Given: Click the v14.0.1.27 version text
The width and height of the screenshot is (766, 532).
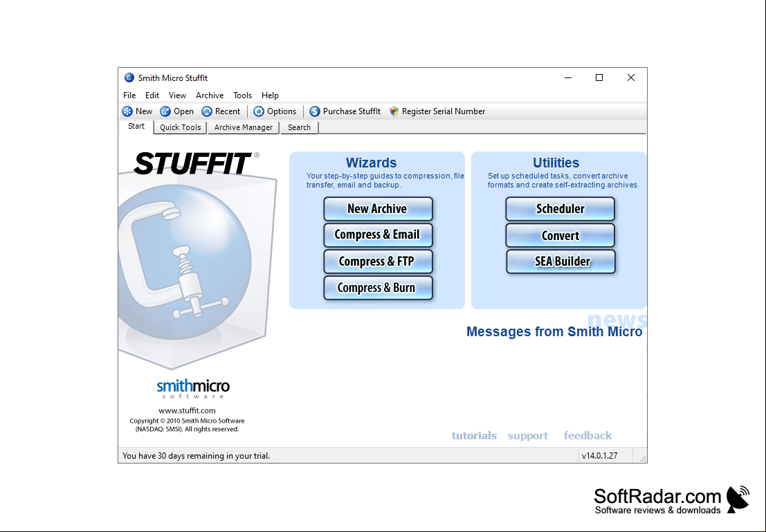Looking at the screenshot, I should coord(599,456).
